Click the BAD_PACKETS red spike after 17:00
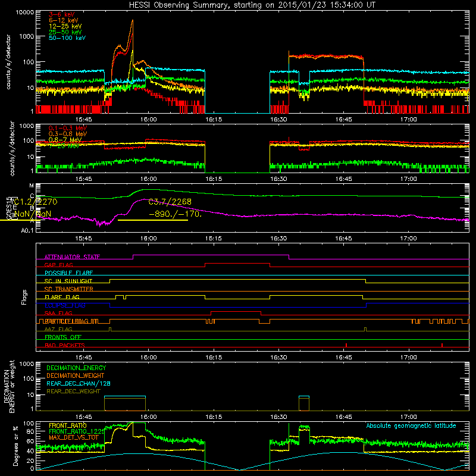 pos(442,345)
